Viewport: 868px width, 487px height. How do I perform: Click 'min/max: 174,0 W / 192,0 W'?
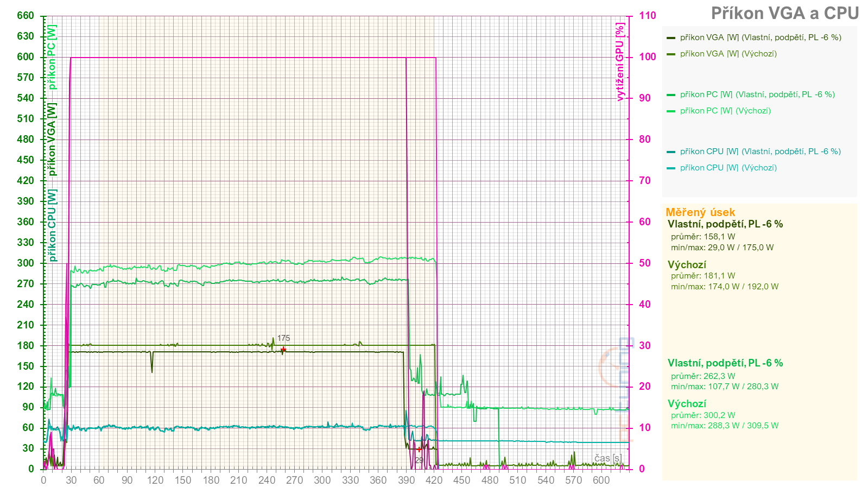(724, 287)
